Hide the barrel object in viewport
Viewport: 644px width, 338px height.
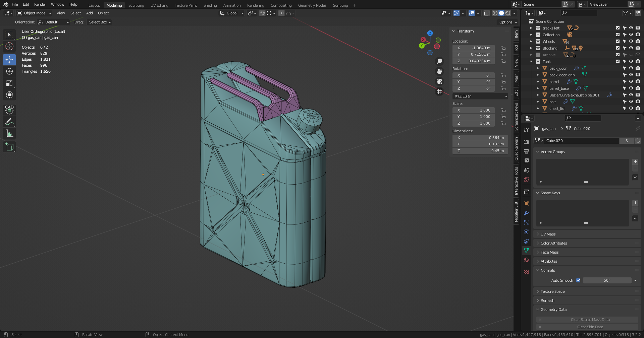[x=631, y=82]
